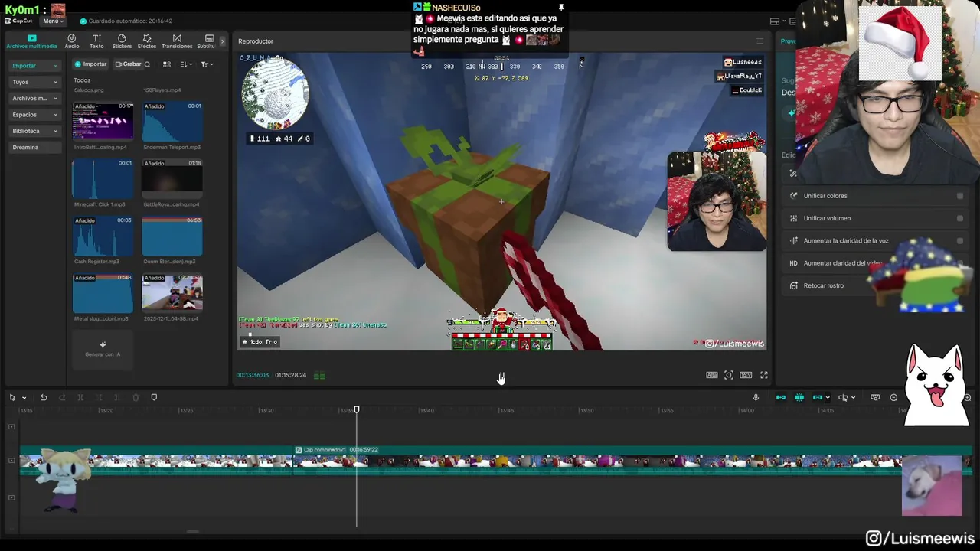Click the 01:15:28:24 total duration text

pos(290,375)
